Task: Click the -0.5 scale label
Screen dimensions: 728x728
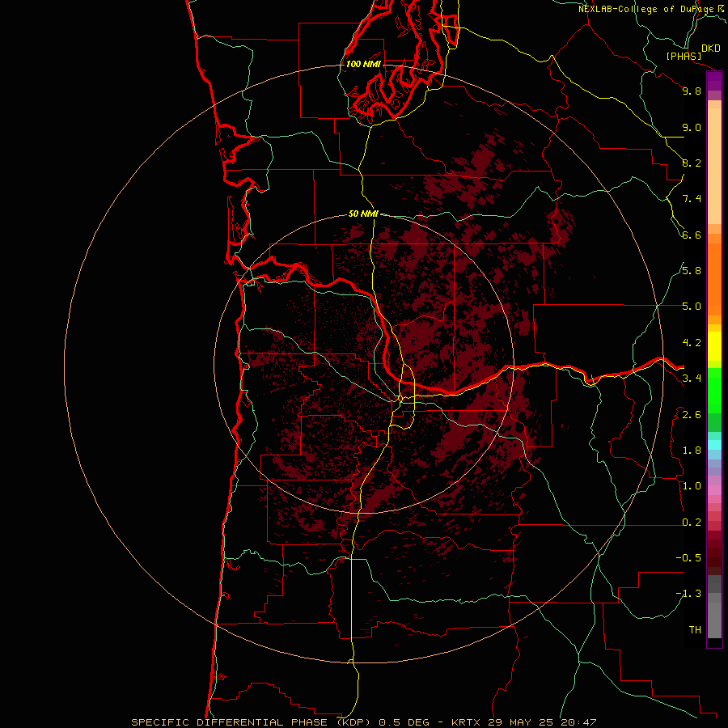Action: (688, 558)
